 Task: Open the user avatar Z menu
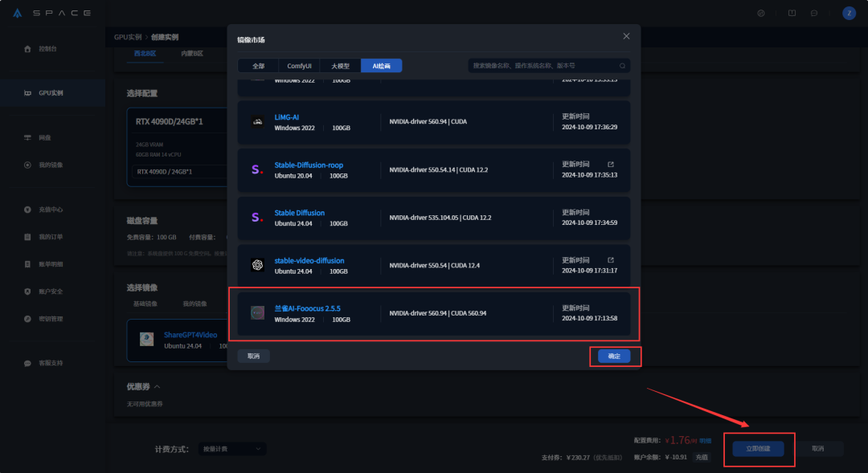click(x=850, y=14)
